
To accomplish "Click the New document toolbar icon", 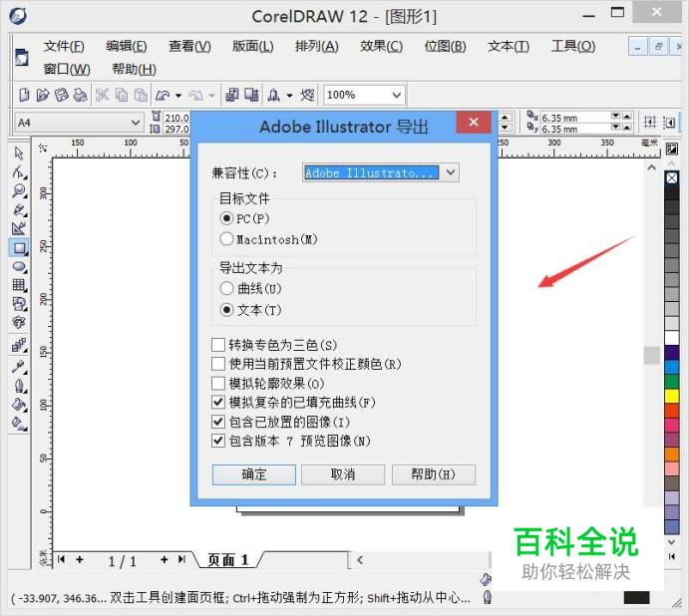I will click(24, 95).
